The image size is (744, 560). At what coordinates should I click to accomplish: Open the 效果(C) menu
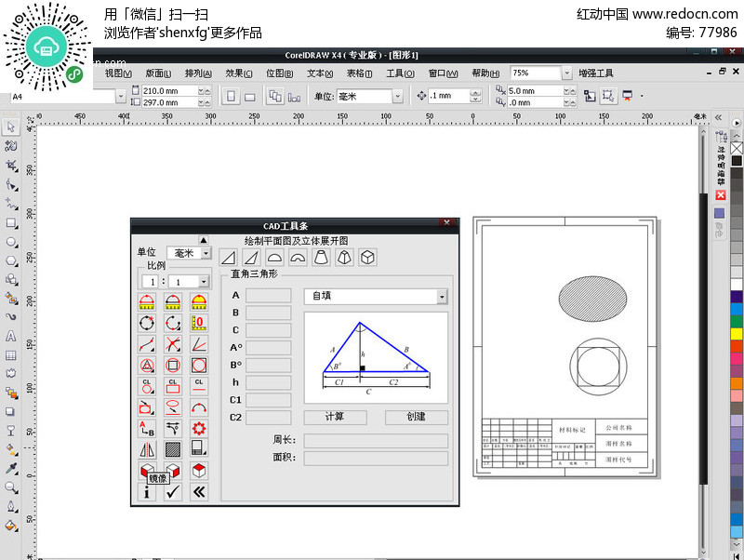point(239,73)
